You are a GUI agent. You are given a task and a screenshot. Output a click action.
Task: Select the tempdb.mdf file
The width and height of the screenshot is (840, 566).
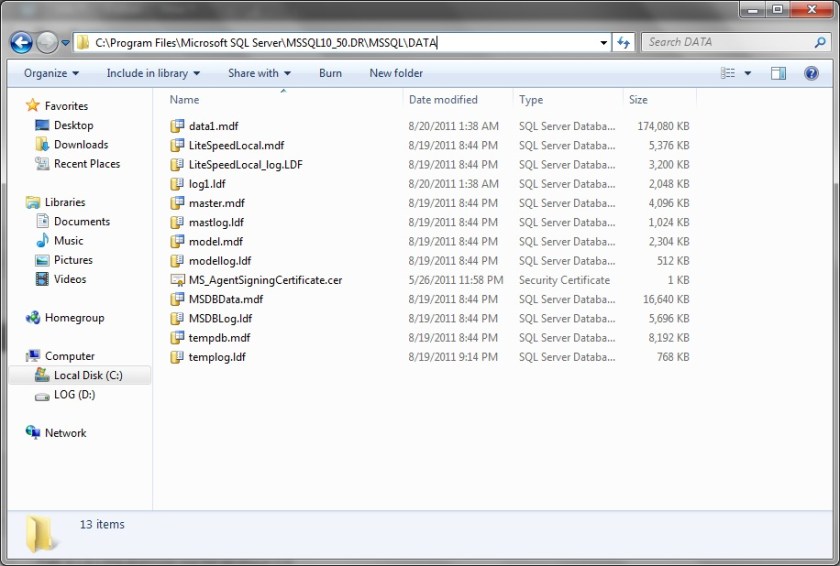coord(219,338)
